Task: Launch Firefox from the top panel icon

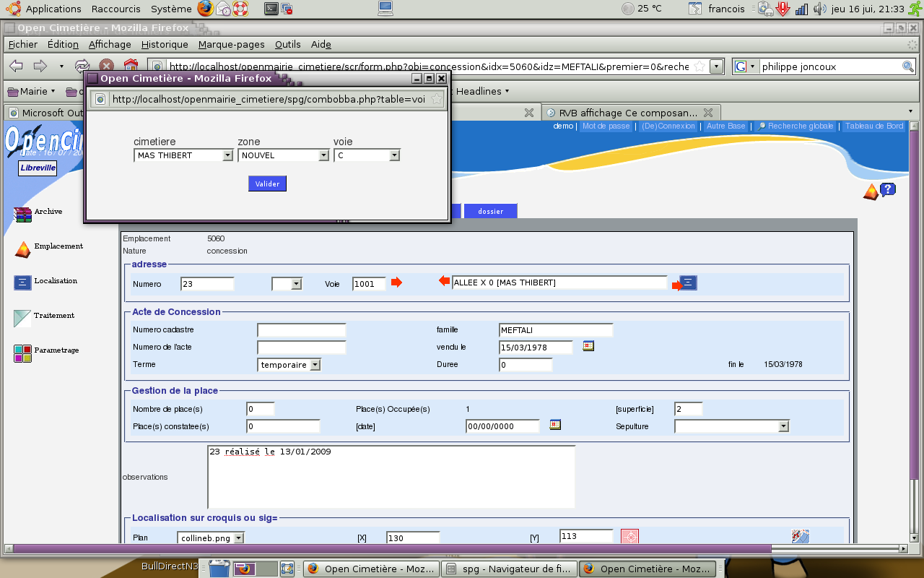Action: coord(206,9)
